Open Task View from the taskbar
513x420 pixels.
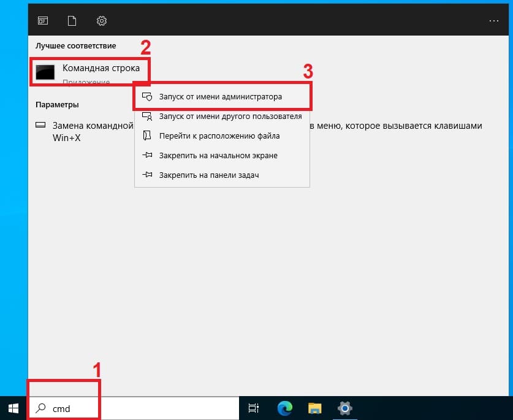point(254,408)
